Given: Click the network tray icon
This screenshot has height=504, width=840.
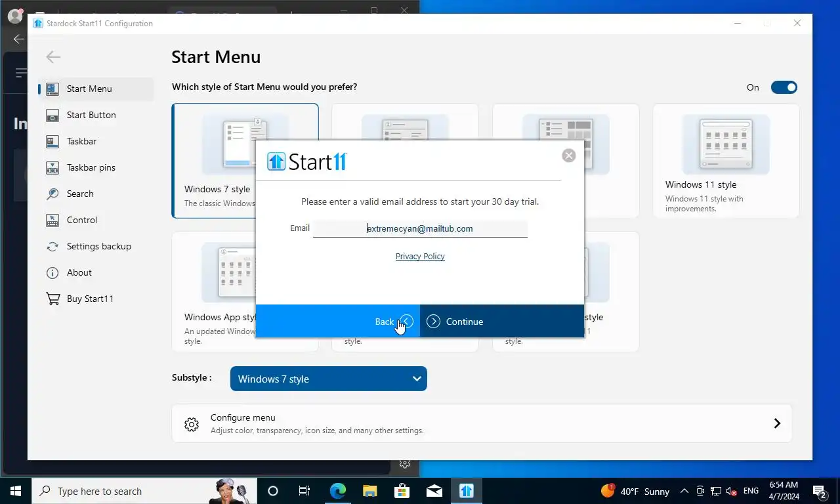Looking at the screenshot, I should coord(716,491).
